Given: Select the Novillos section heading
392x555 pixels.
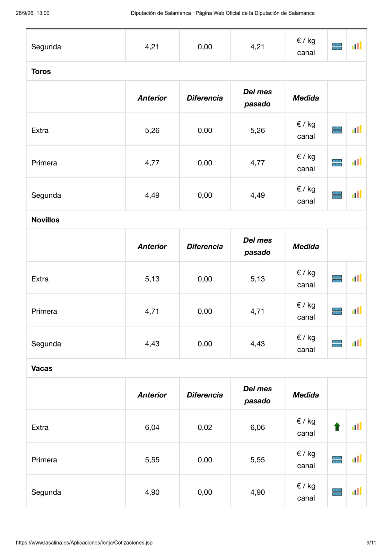Looking at the screenshot, I should click(45, 220).
